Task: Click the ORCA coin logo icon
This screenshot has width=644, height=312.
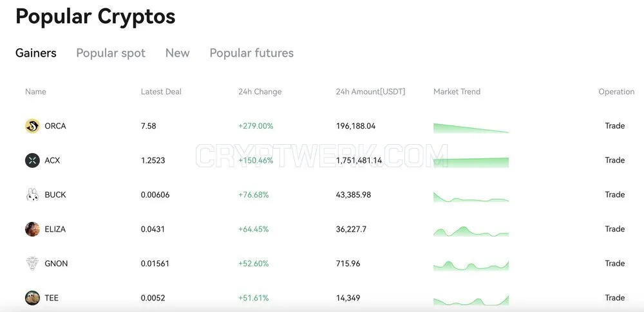Action: tap(32, 126)
